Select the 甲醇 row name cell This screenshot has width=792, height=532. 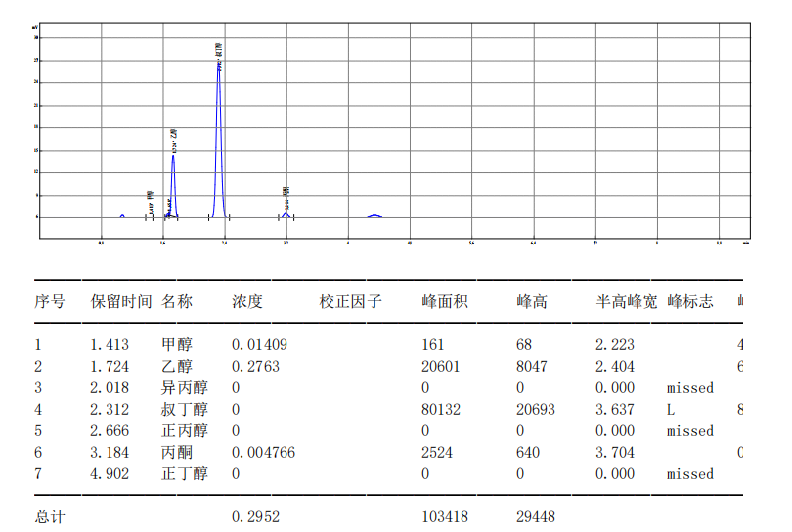point(177,345)
